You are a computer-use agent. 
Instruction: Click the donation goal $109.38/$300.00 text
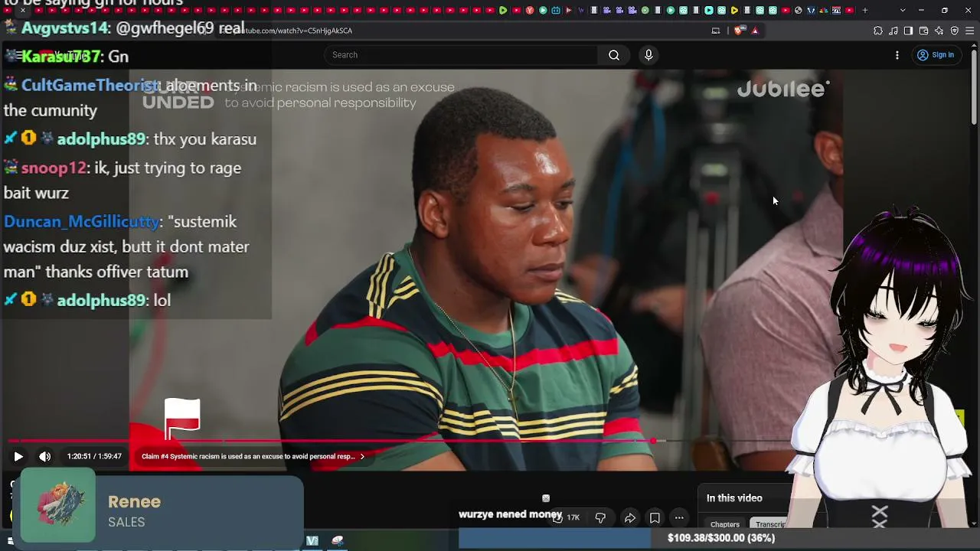pos(721,538)
